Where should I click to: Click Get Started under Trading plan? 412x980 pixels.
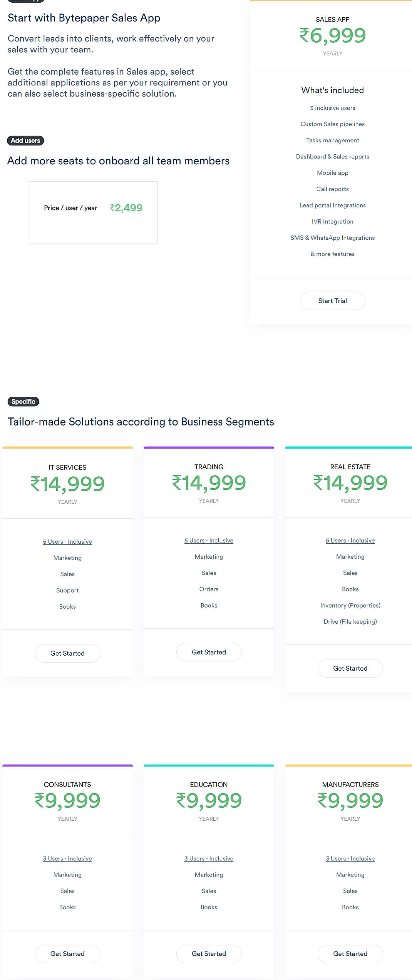(x=209, y=652)
